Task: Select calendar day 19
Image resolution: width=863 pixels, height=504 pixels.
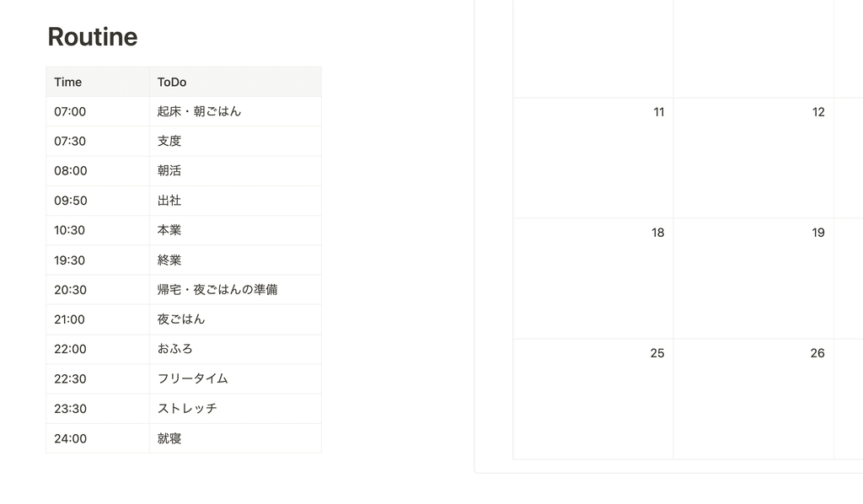Action: [753, 279]
